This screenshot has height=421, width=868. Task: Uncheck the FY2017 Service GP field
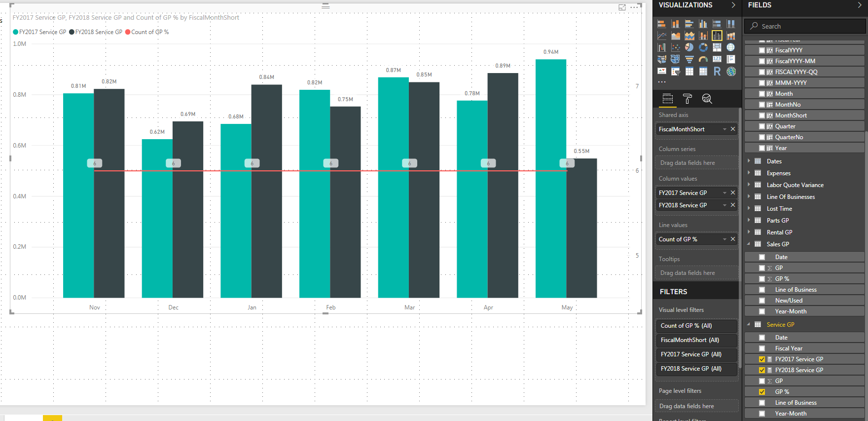click(762, 359)
